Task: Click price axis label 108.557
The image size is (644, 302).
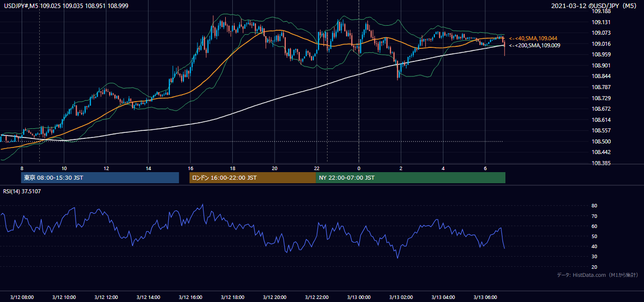Action: click(x=601, y=130)
